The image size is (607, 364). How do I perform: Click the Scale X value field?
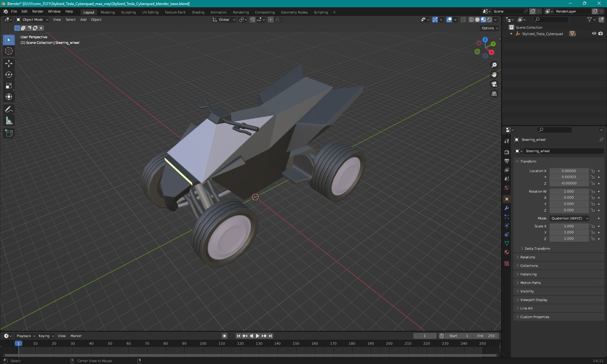(569, 226)
